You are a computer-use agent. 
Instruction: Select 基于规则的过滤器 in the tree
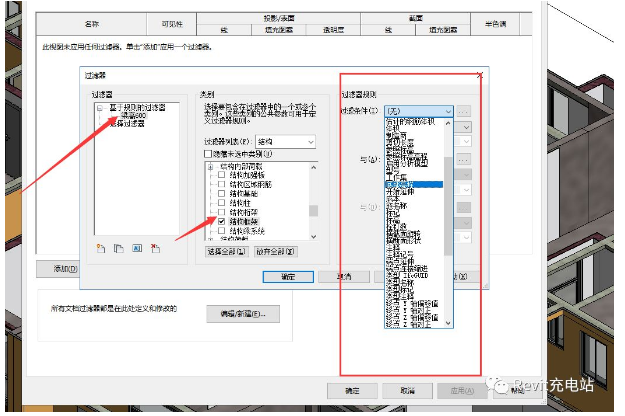(x=138, y=108)
